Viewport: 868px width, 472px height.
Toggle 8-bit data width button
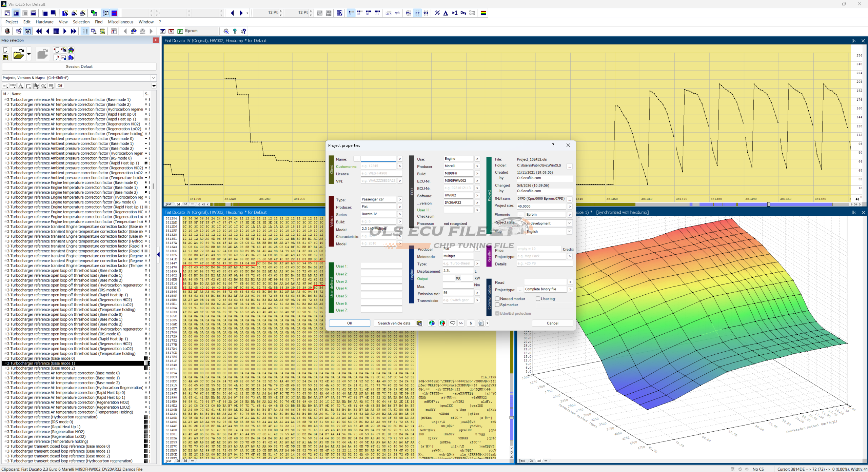[351, 13]
